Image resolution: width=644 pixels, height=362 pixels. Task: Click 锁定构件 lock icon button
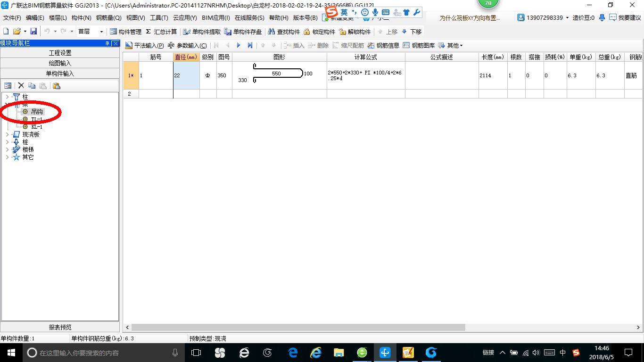(x=319, y=32)
